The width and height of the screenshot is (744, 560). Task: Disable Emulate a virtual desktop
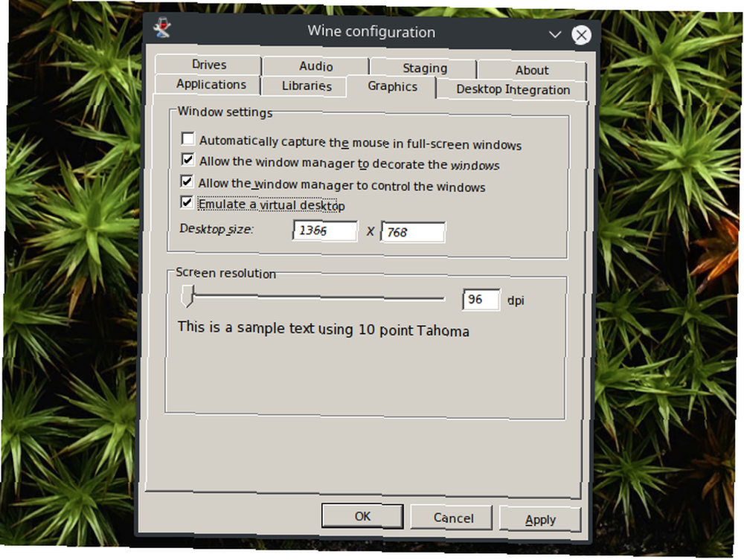[186, 202]
